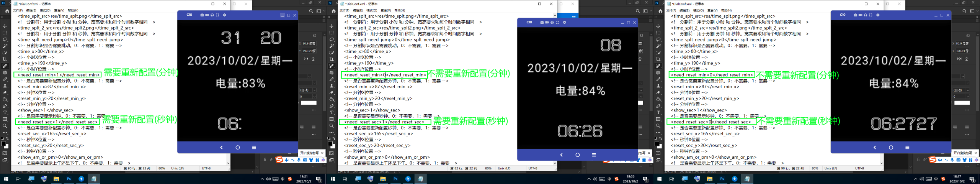Select Photoshop's Zoom tool in the 18:31 screenshot
Image resolution: width=980 pixels, height=184 pixels.
point(5,126)
